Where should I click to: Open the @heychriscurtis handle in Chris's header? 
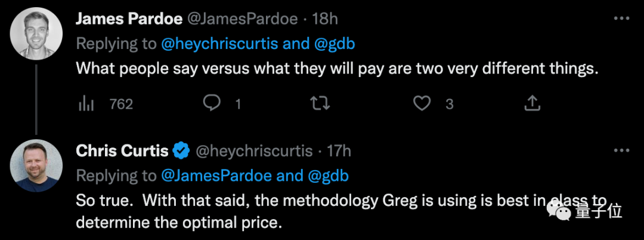click(254, 152)
